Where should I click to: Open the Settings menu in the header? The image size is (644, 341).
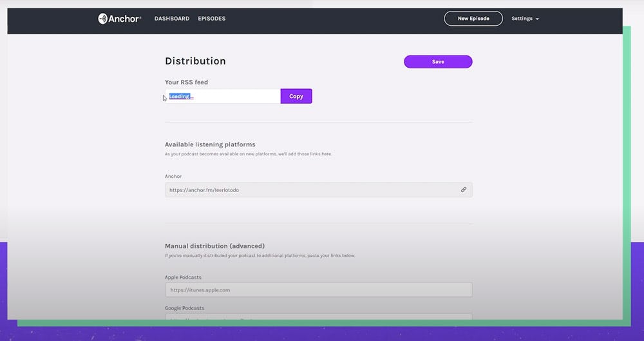(x=522, y=19)
